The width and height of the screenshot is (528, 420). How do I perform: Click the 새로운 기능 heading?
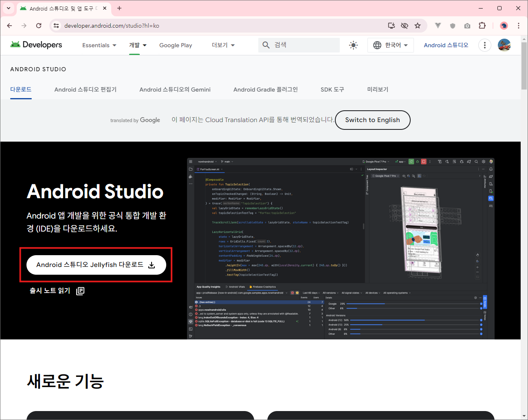click(x=66, y=381)
